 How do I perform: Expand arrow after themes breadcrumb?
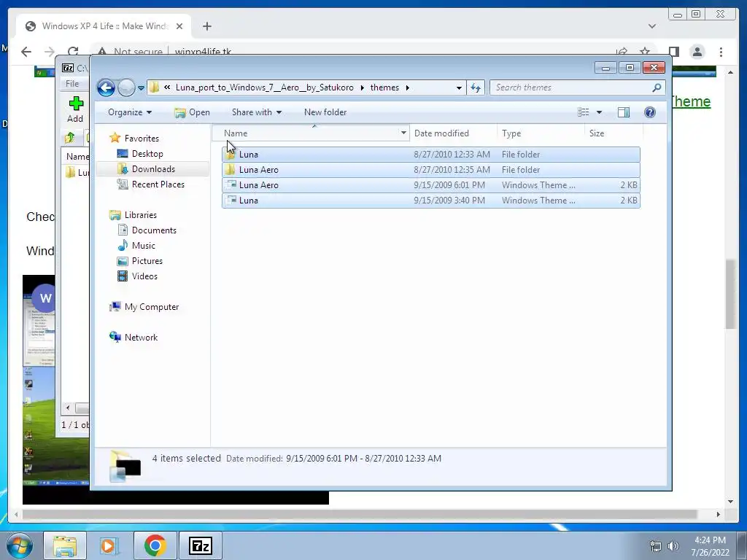[407, 87]
